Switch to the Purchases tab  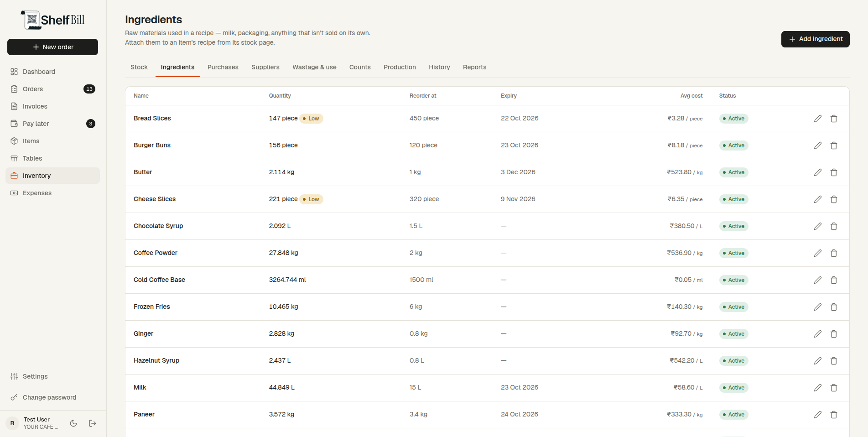pos(223,67)
